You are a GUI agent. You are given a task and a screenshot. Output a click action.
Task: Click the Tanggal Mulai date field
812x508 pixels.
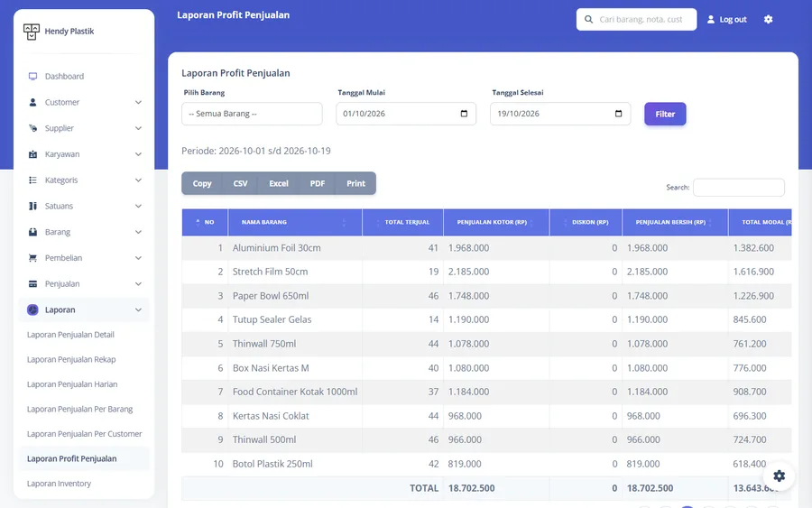406,114
